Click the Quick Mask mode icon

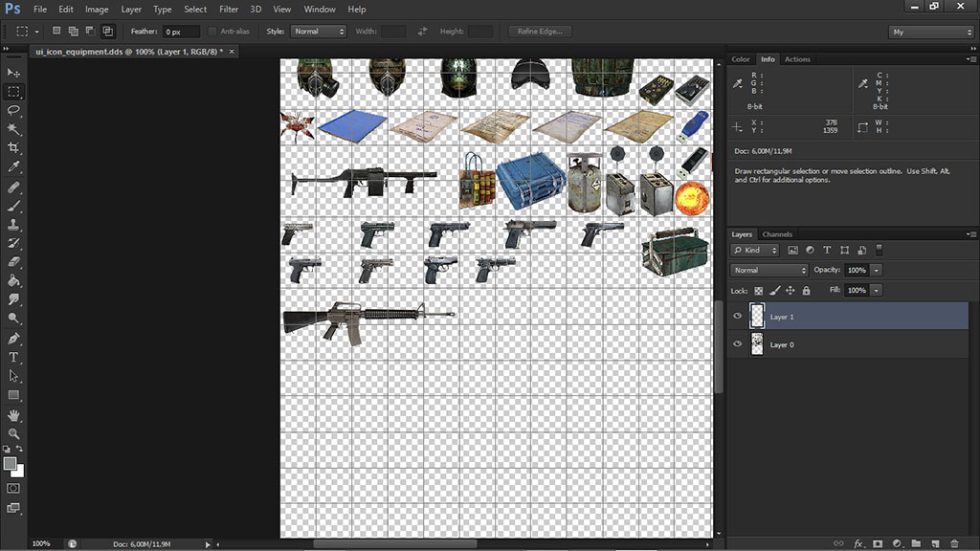tap(13, 489)
